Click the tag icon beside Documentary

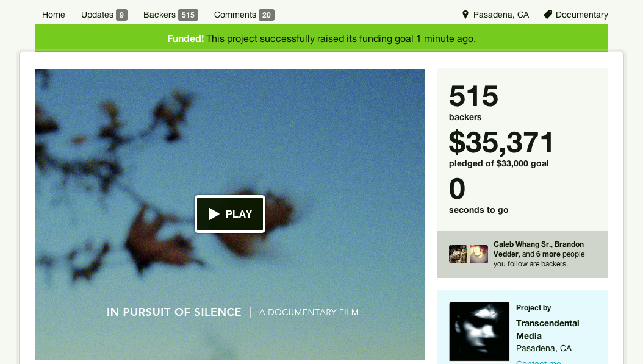tap(548, 15)
